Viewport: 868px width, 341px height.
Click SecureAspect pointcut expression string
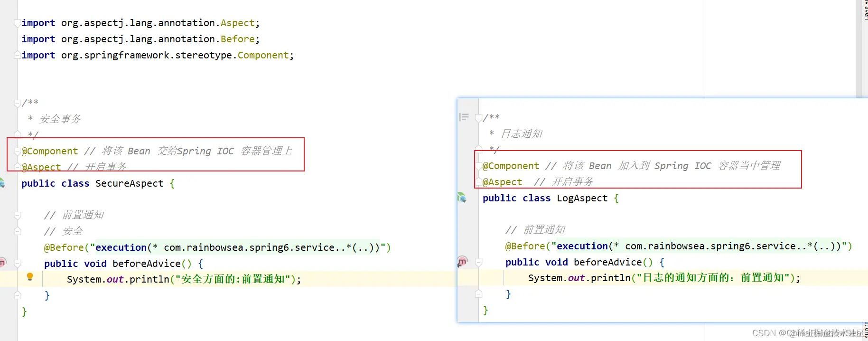pyautogui.click(x=238, y=247)
